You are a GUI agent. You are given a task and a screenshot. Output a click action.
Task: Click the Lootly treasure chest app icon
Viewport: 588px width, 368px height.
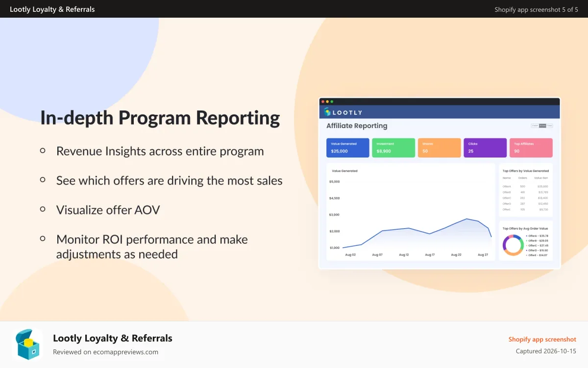tap(27, 344)
